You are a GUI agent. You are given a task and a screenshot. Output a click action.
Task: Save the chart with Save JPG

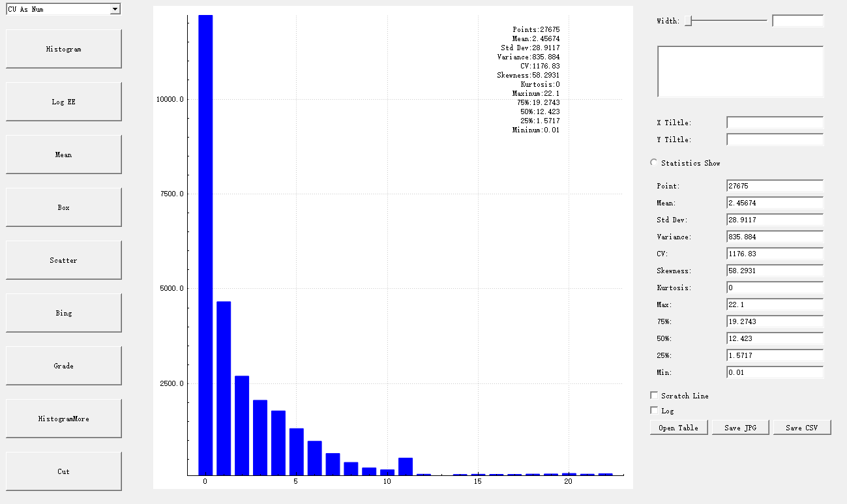pos(740,428)
